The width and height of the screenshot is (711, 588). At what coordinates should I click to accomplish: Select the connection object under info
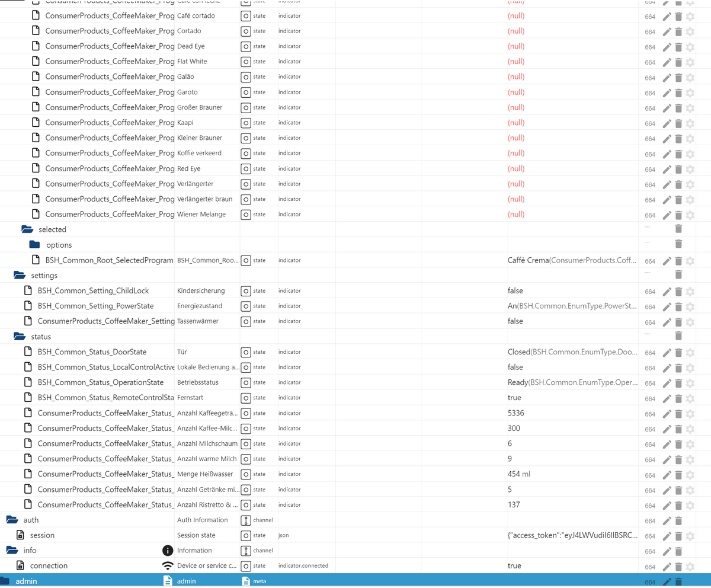pyautogui.click(x=49, y=565)
